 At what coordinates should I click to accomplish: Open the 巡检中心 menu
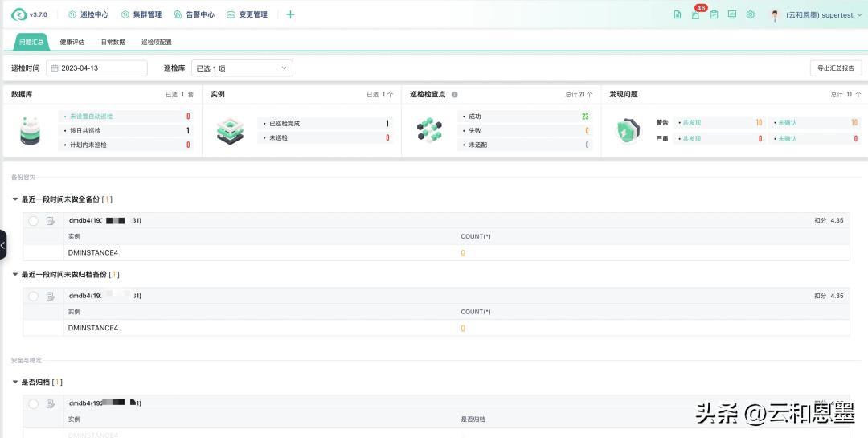88,15
